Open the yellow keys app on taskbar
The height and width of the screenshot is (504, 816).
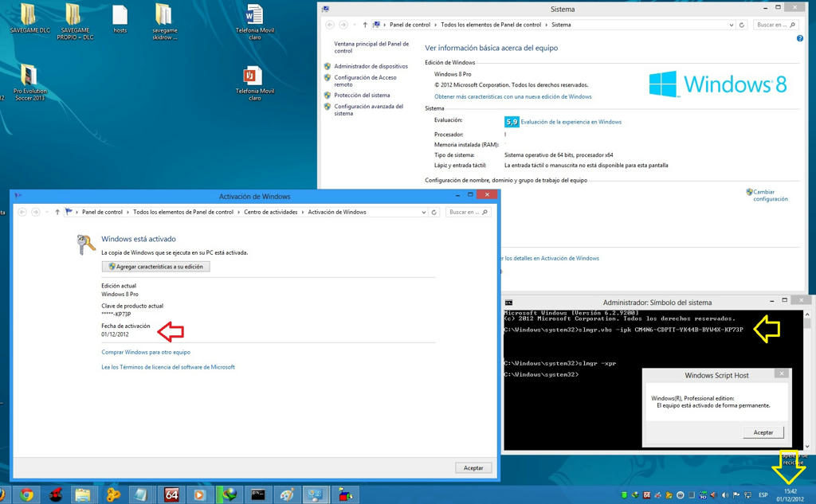coord(112,494)
